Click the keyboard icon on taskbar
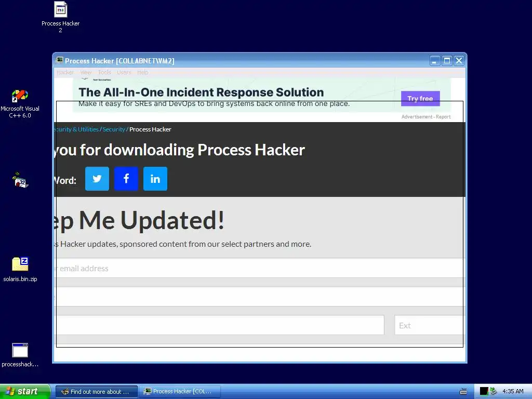Viewport: 532px width, 399px height. (x=463, y=392)
